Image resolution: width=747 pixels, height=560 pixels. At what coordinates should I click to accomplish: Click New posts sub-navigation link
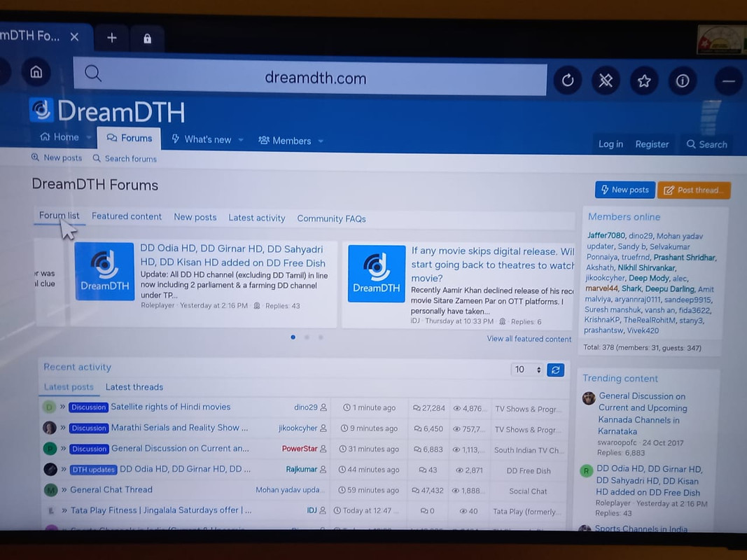(x=57, y=157)
